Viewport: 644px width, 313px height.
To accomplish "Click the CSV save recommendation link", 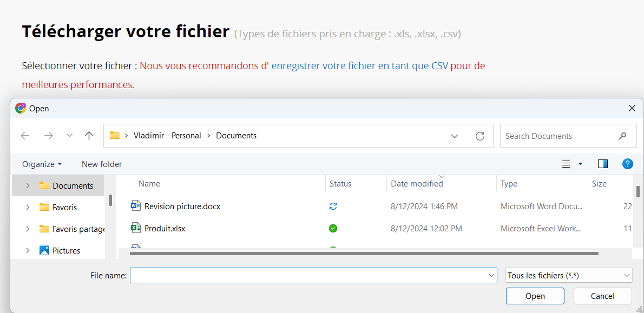I will pos(359,66).
